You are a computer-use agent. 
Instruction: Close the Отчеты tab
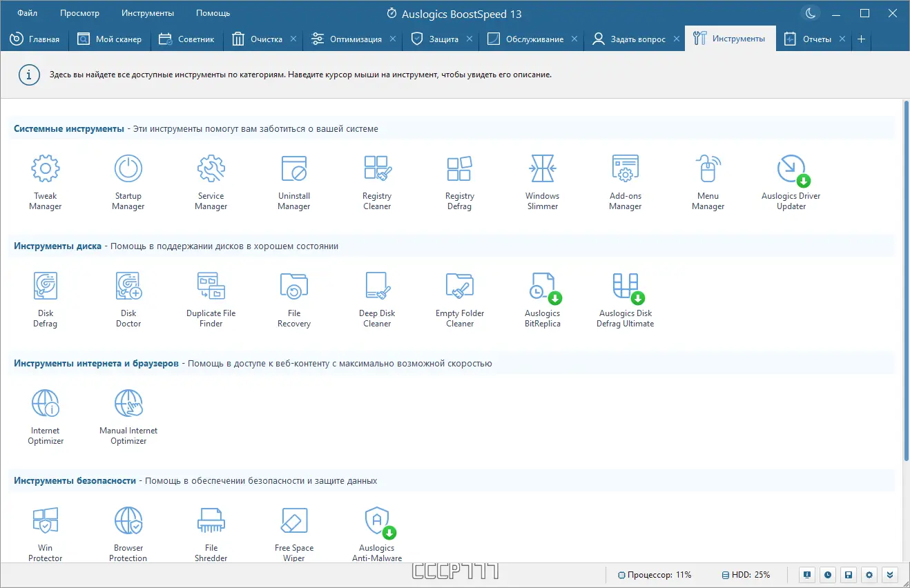[x=842, y=39]
